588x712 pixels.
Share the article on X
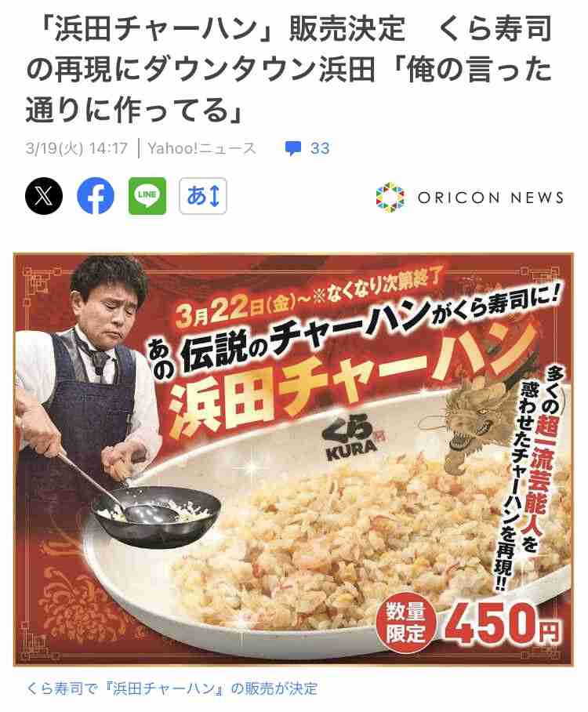pyautogui.click(x=44, y=196)
